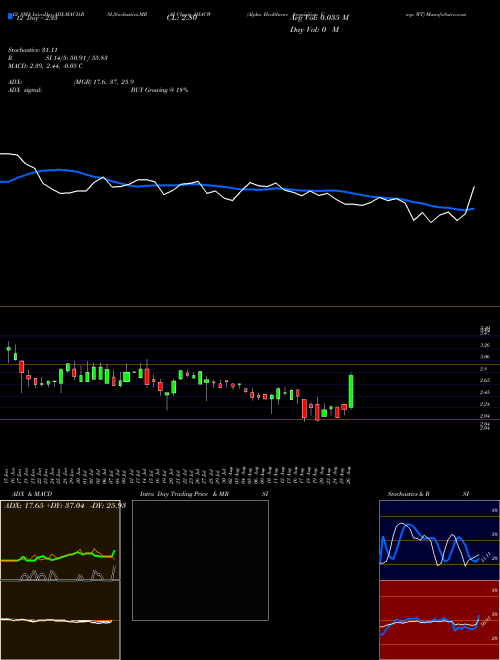Click the 'ADX signal:' label
Viewport: 500px width, 660px height.
(25, 90)
